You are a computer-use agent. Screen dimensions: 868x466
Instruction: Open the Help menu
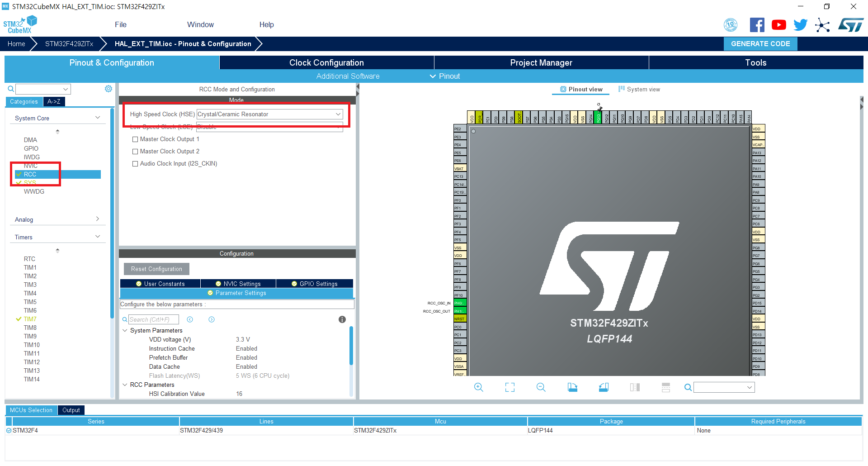click(x=266, y=24)
